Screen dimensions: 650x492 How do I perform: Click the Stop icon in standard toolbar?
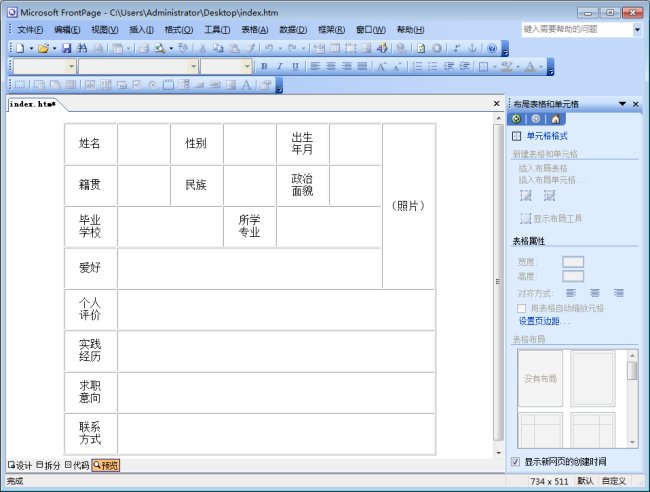[x=437, y=48]
